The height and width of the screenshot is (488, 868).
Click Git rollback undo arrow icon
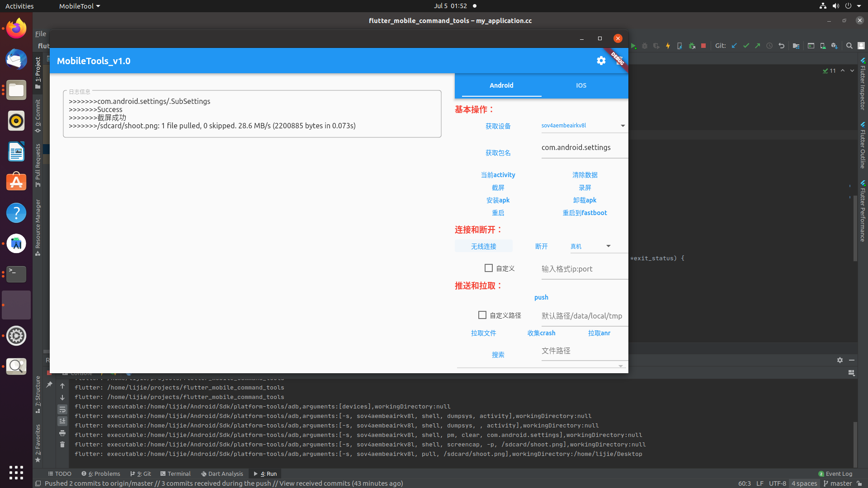pos(781,46)
